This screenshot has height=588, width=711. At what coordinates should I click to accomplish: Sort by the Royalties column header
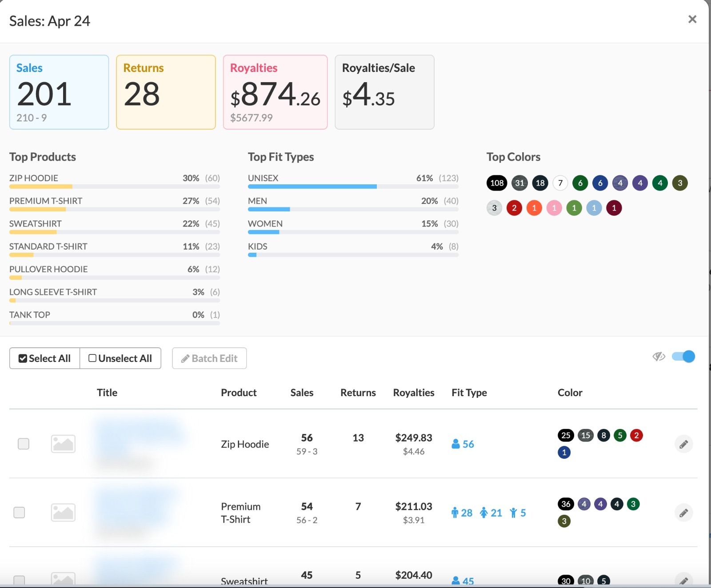click(x=413, y=393)
